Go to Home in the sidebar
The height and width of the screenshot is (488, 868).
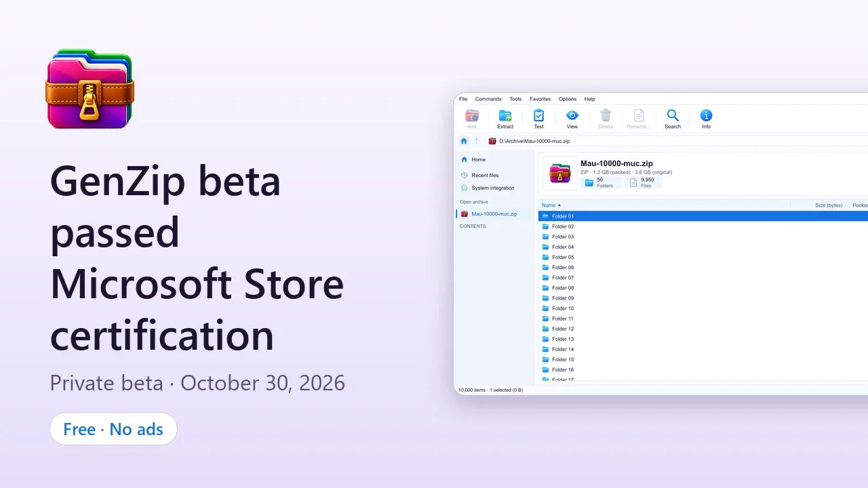494,160
